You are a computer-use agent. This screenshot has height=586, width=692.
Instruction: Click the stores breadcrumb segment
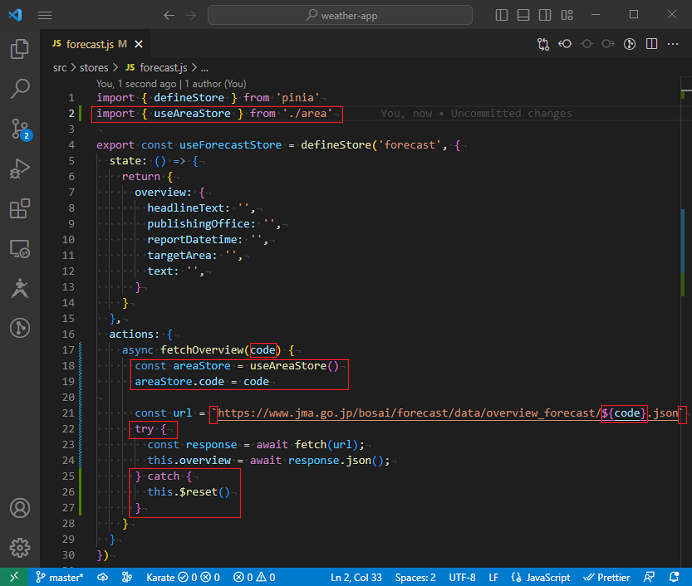(x=94, y=68)
